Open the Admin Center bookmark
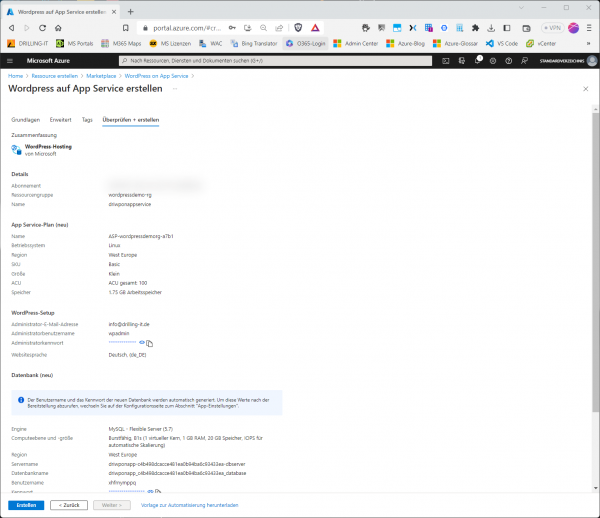This screenshot has width=600, height=518. click(356, 44)
